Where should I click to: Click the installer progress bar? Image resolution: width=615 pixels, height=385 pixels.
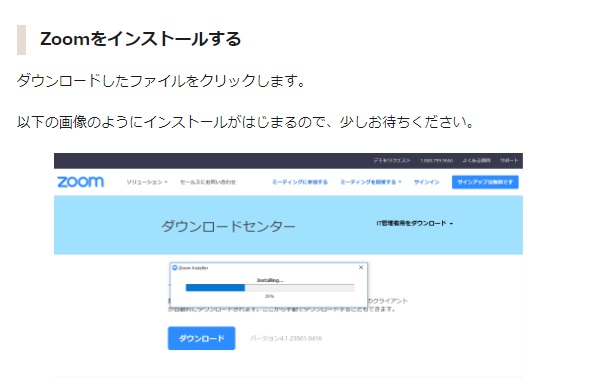click(x=270, y=288)
